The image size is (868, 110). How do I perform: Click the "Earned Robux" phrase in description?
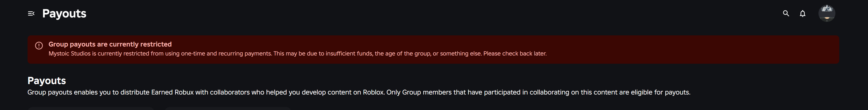pos(172,92)
